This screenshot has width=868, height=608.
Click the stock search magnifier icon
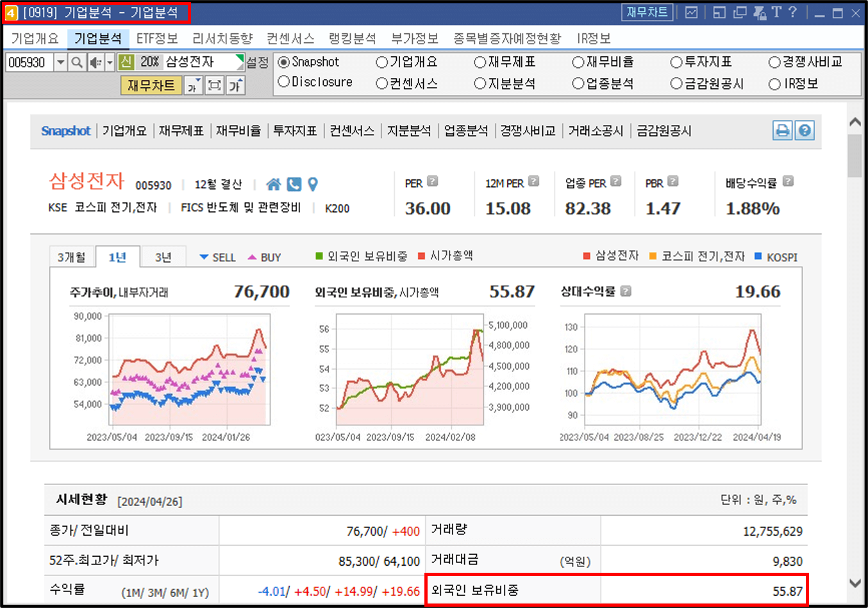[76, 62]
